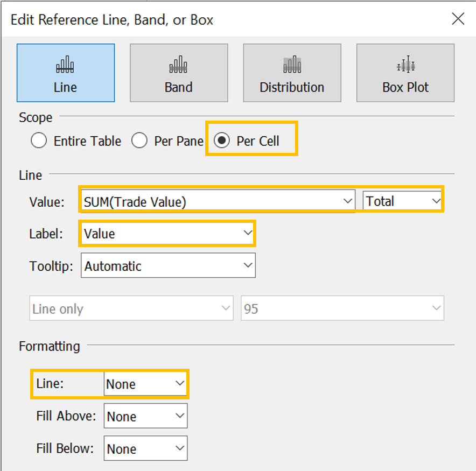Select the Line reference type icon
Screen dimensions: 476x471
[65, 73]
